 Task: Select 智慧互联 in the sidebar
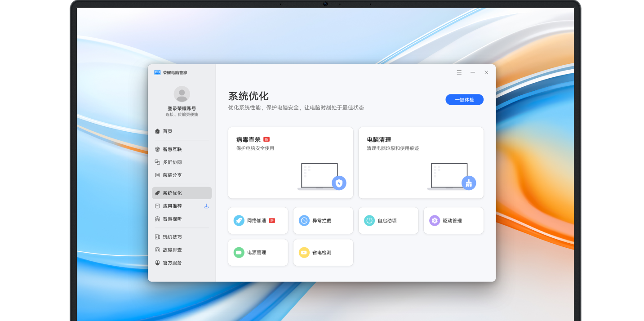(x=171, y=149)
